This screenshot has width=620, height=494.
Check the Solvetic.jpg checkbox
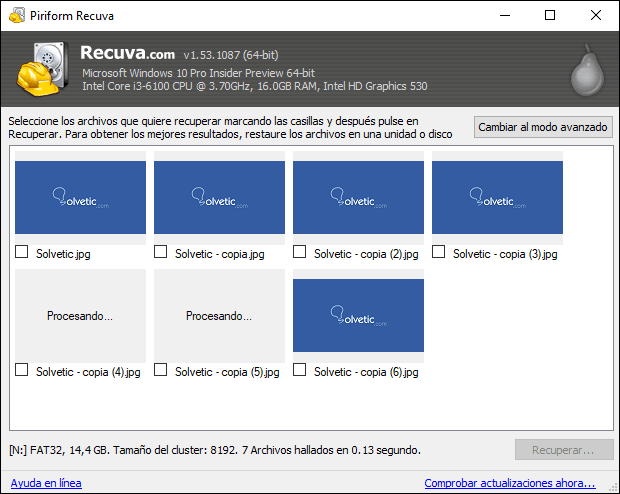click(21, 252)
